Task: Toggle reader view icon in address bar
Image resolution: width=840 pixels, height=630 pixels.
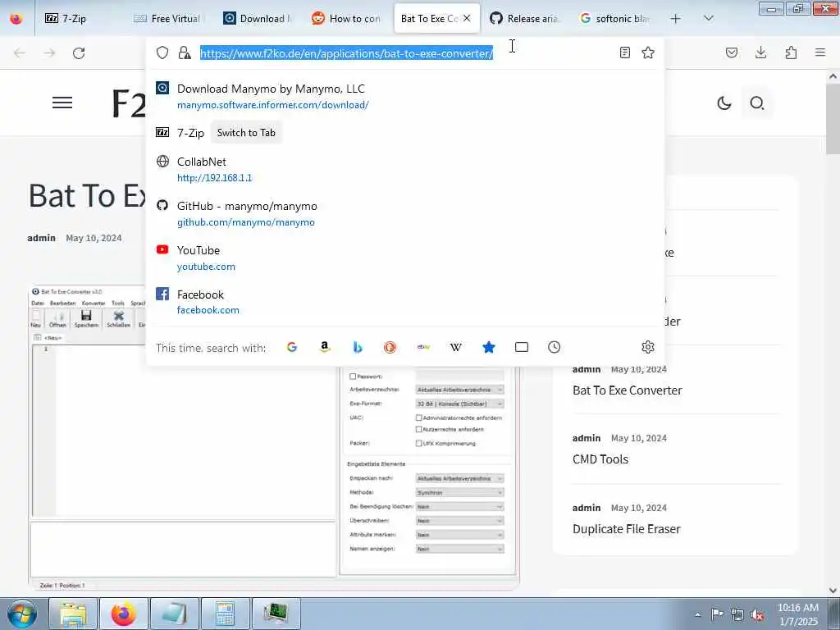Action: click(624, 52)
